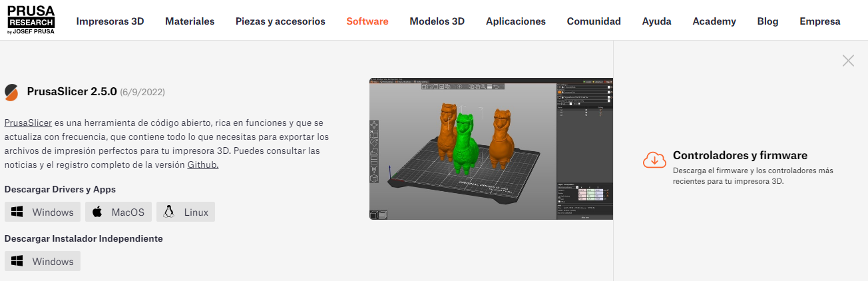Open the Materiales menu
868x281 pixels.
190,21
